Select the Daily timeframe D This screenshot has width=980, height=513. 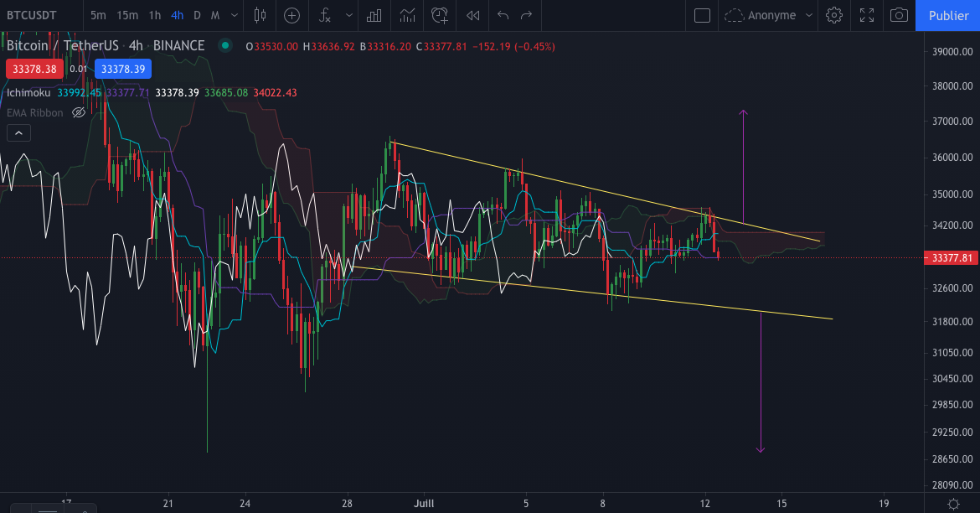pos(197,15)
